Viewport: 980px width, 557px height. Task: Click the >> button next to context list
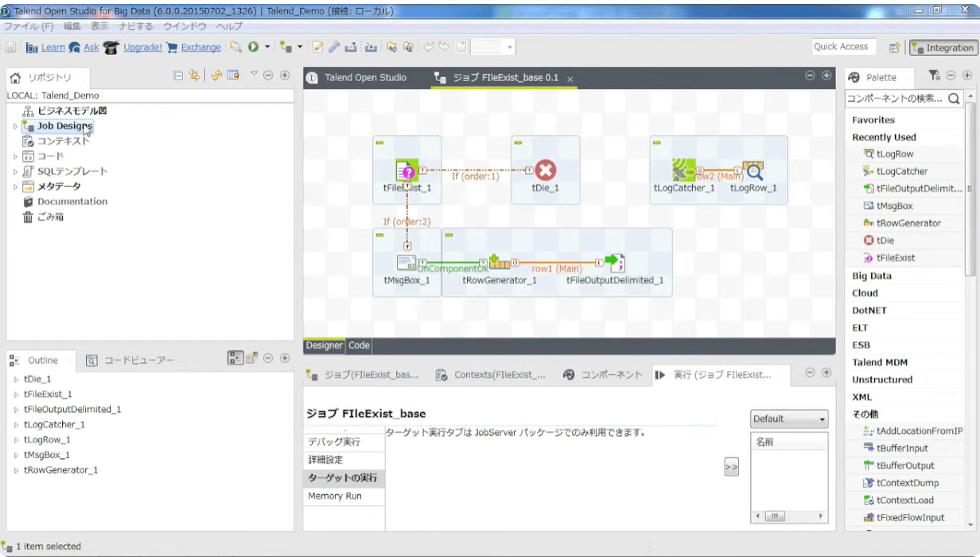731,467
